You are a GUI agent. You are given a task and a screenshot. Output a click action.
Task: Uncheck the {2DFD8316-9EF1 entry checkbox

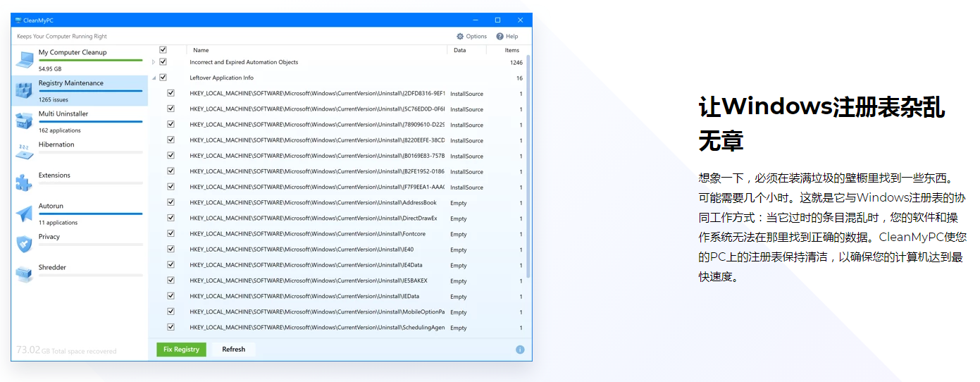point(170,93)
